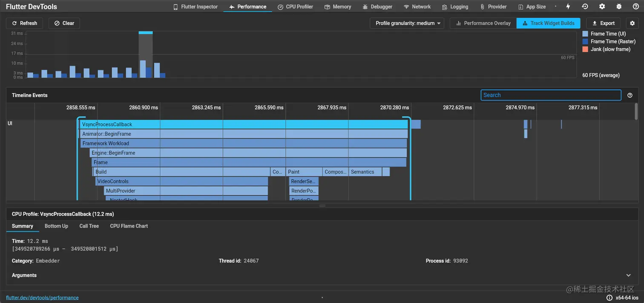This screenshot has height=303, width=644.
Task: Click the Jank (slow frame) legend swatch
Action: click(585, 49)
